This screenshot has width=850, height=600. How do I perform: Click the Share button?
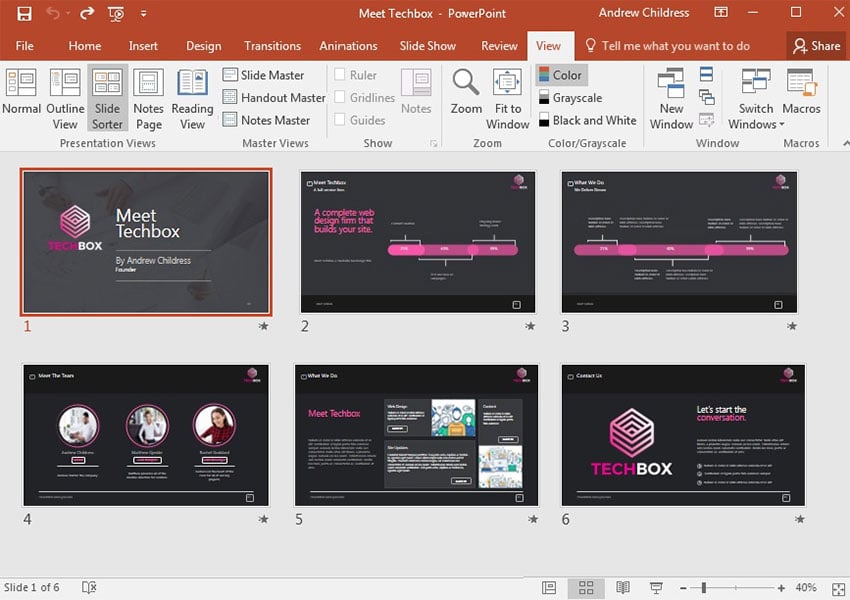pos(816,46)
